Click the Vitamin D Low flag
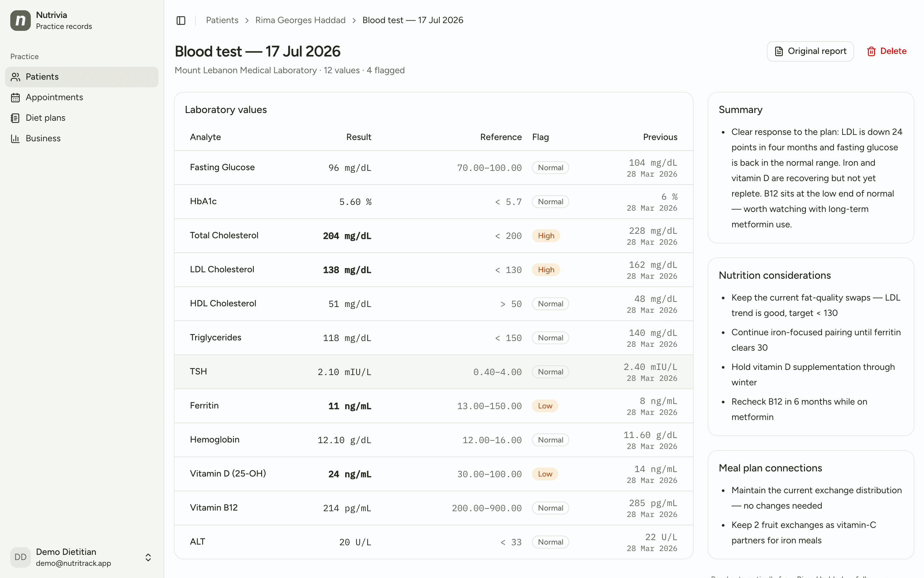 (x=545, y=474)
